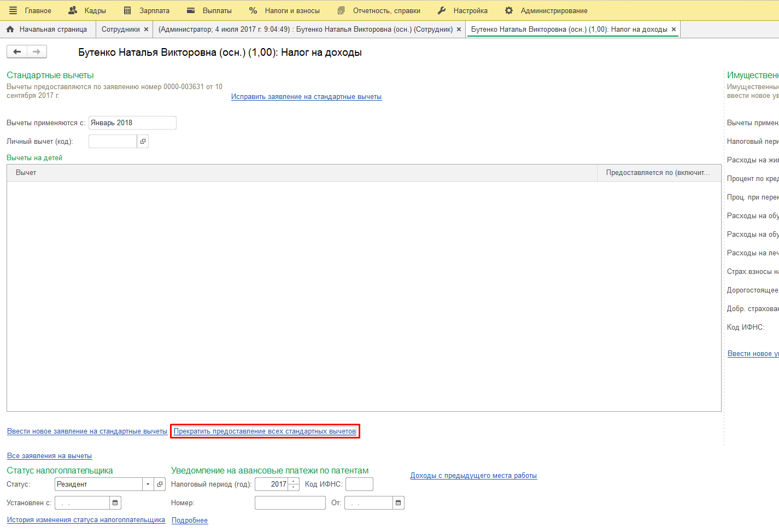The image size is (779, 532).
Task: Click the back navigation arrow button
Action: (17, 52)
